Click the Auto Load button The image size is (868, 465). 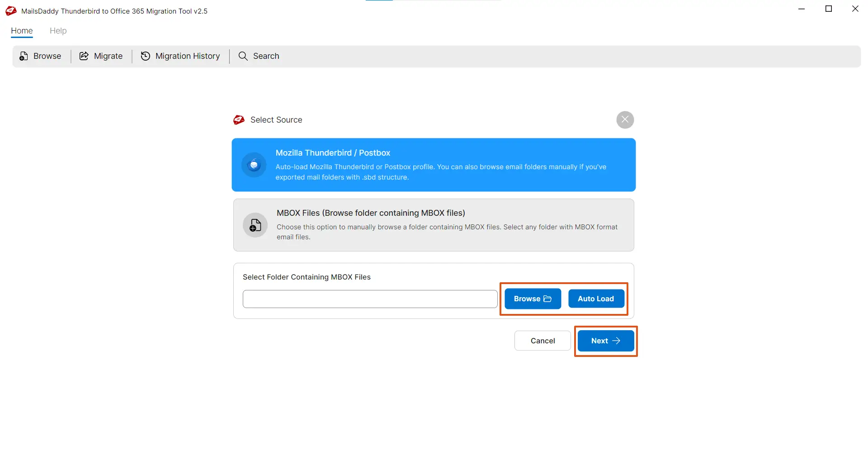pos(596,299)
